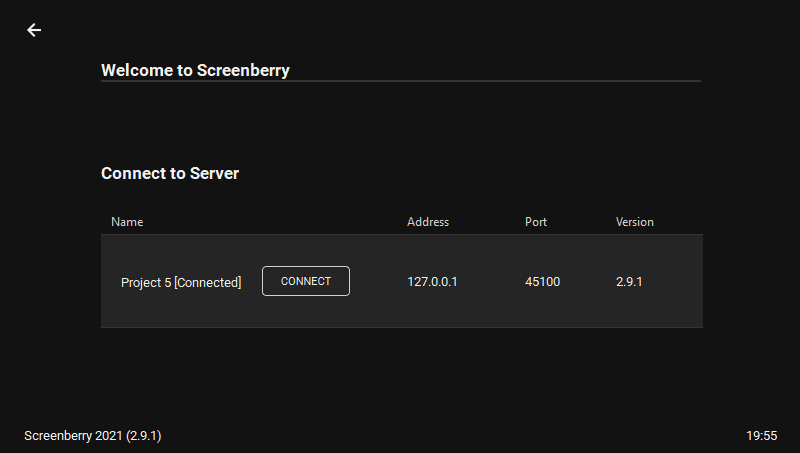Select the 127.0.0.1 address cell
This screenshot has width=800, height=453.
[432, 282]
